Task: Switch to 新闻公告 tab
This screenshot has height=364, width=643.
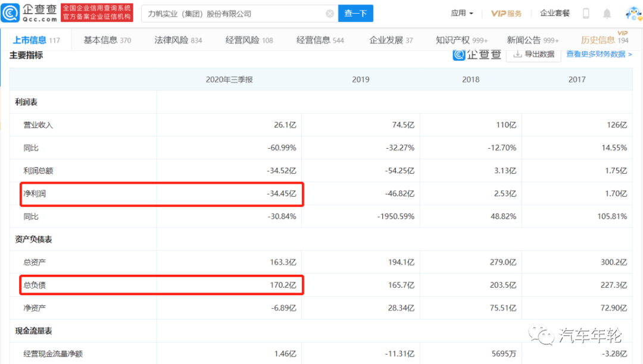Action: tap(533, 40)
